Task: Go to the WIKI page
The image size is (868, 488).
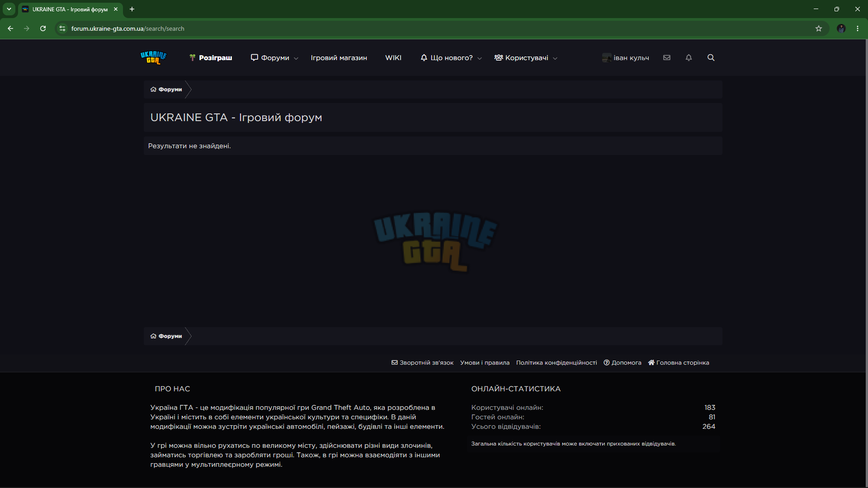Action: click(393, 58)
